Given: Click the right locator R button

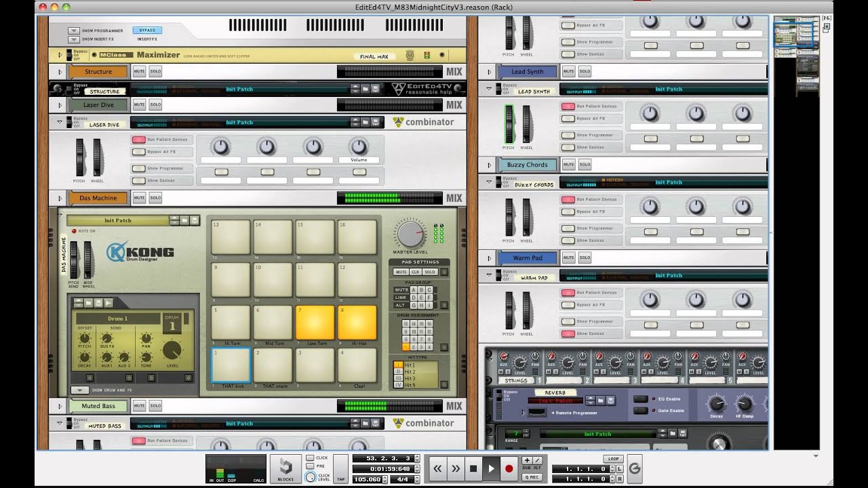Looking at the screenshot, I should 620,479.
